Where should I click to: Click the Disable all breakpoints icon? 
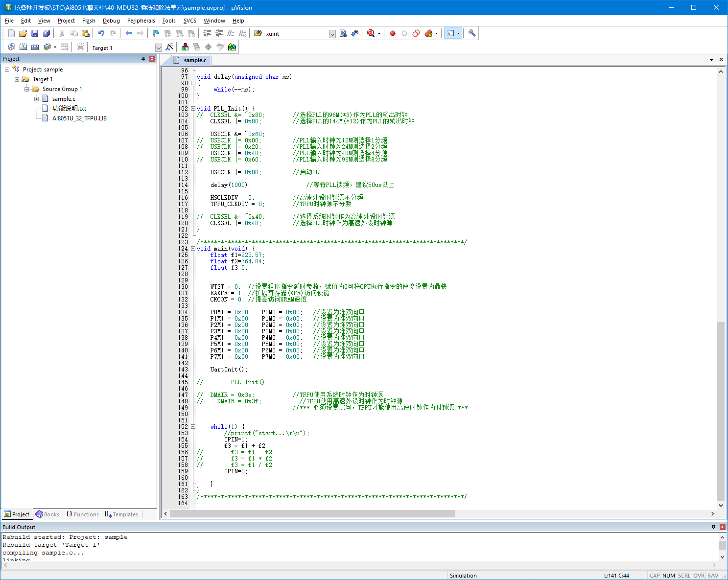point(416,33)
